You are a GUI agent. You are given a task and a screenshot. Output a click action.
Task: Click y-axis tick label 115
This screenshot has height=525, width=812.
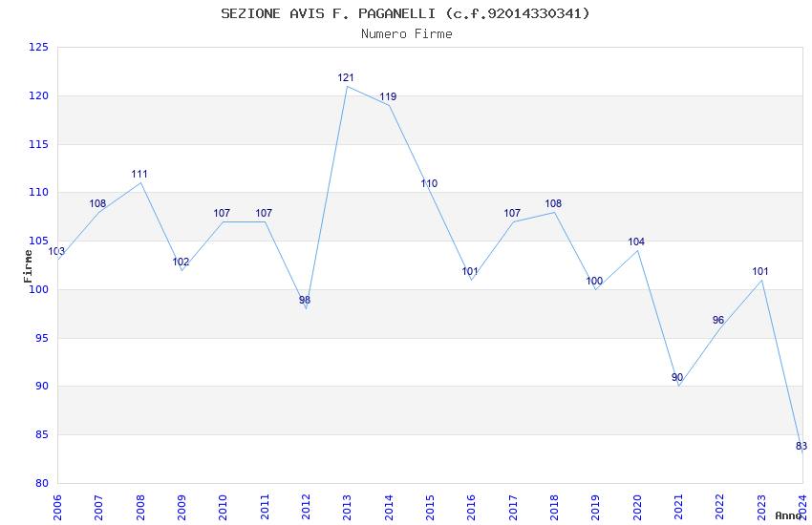[38, 144]
